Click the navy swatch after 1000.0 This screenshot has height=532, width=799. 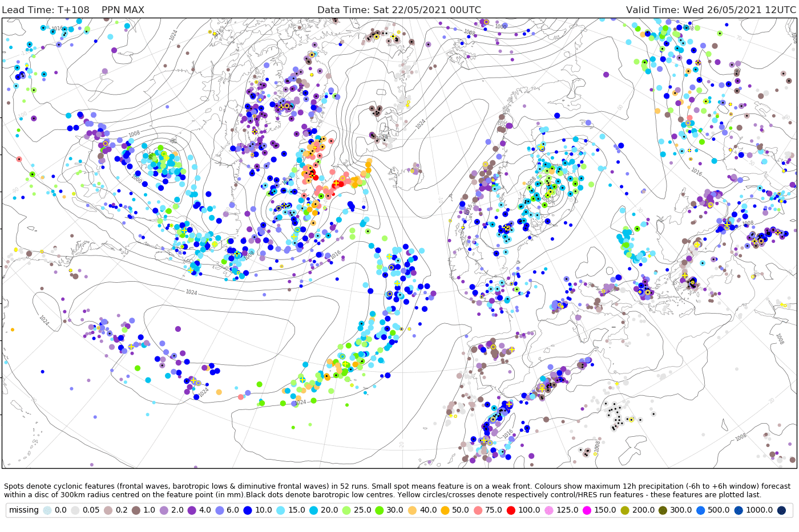pyautogui.click(x=781, y=510)
